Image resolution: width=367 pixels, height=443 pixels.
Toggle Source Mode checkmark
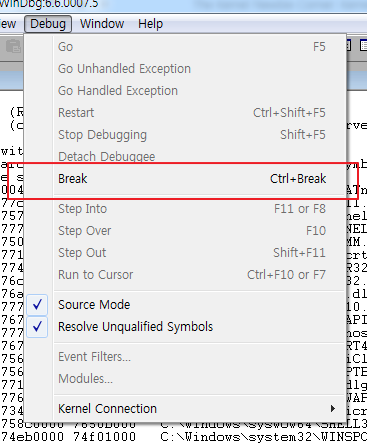pos(37,305)
